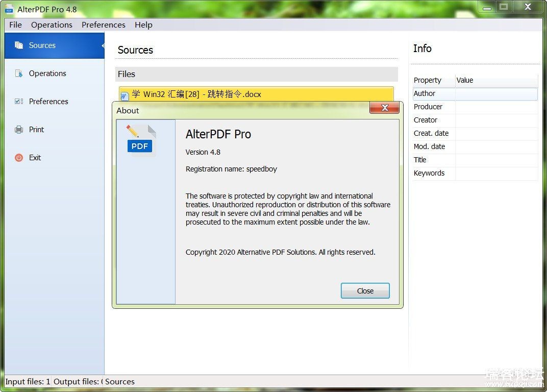This screenshot has width=547, height=392.
Task: Click 'Input files: 1' in status bar
Action: point(28,381)
